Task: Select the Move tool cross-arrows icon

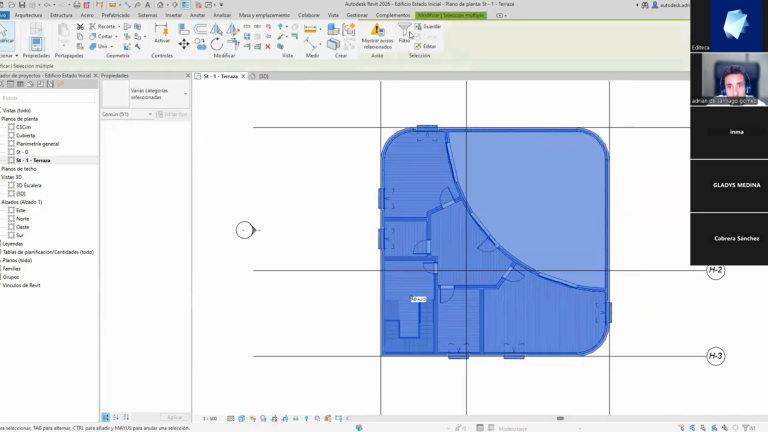Action: 184,45
